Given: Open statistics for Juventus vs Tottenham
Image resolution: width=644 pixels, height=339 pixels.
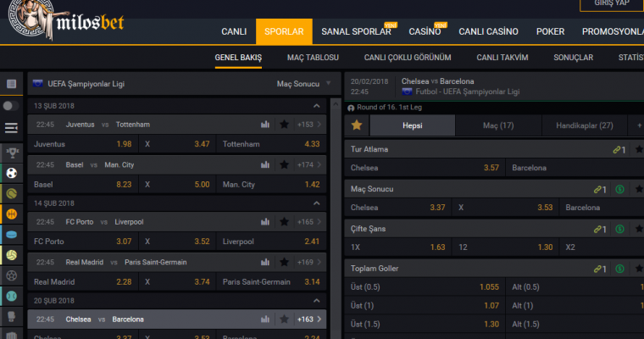Looking at the screenshot, I should (265, 125).
